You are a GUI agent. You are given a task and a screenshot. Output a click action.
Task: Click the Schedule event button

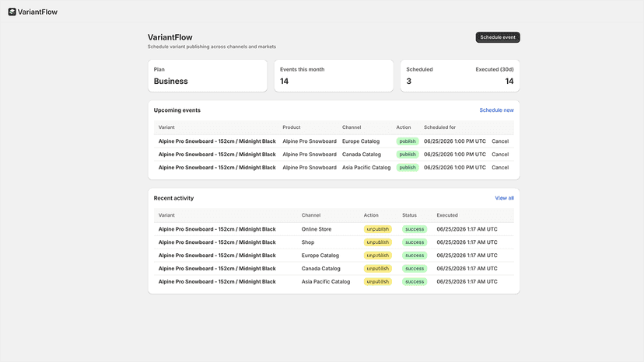[x=498, y=37]
